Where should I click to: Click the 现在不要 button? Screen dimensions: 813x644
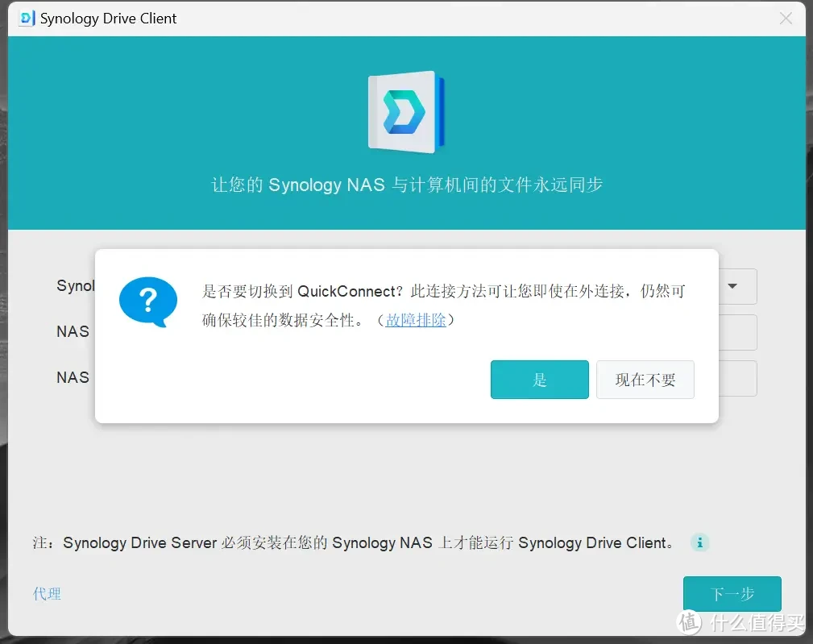pyautogui.click(x=645, y=380)
